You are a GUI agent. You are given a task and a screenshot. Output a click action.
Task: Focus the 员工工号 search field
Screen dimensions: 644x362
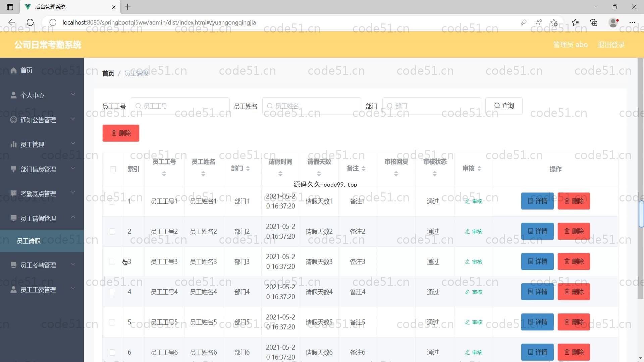pyautogui.click(x=180, y=106)
